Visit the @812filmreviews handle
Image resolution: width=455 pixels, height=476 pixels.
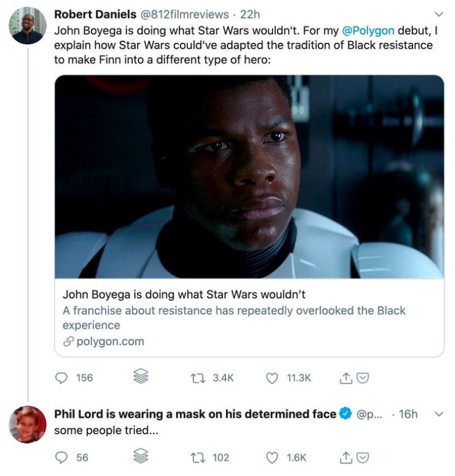[184, 14]
